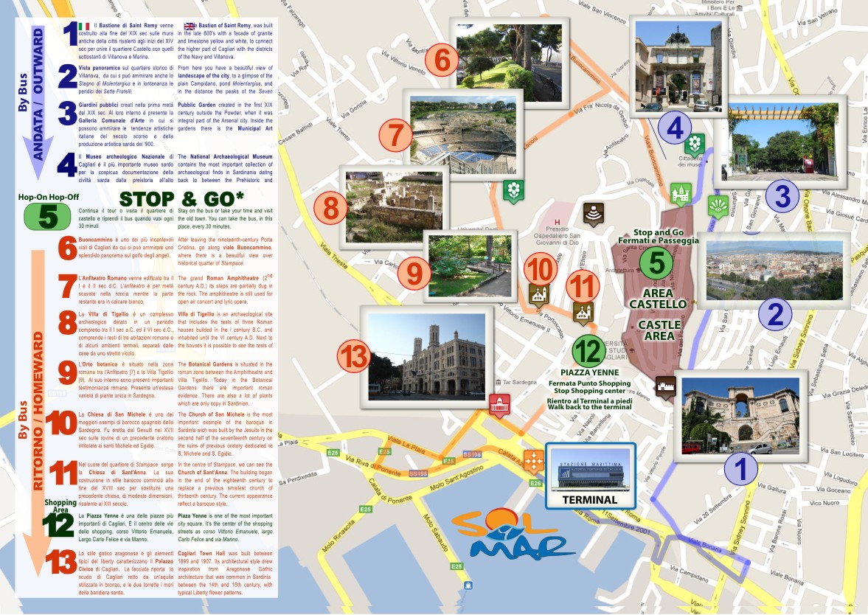Click the STOP & GO* heading
This screenshot has height=615, width=868.
[x=181, y=198]
